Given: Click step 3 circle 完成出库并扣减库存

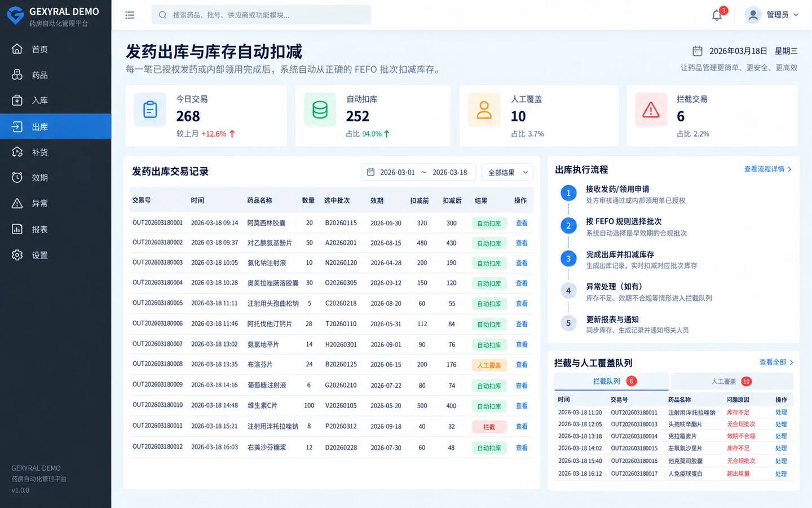Looking at the screenshot, I should tap(568, 259).
